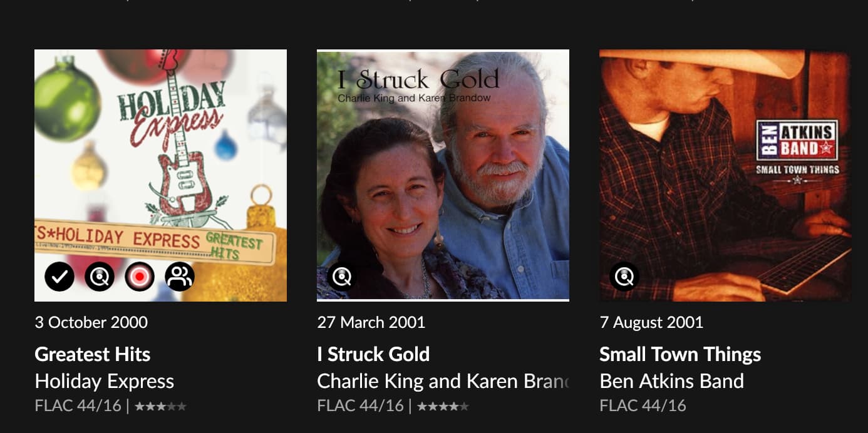868x433 pixels.
Task: Click the red live-recording icon on Greatest Hits
Action: (x=140, y=277)
